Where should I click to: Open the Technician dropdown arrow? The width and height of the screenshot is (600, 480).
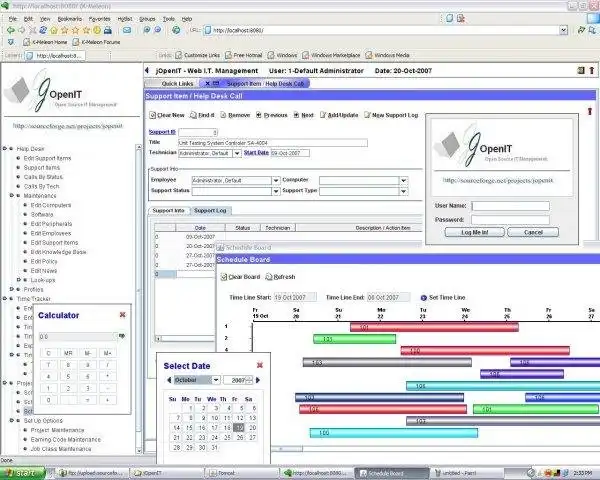point(237,153)
